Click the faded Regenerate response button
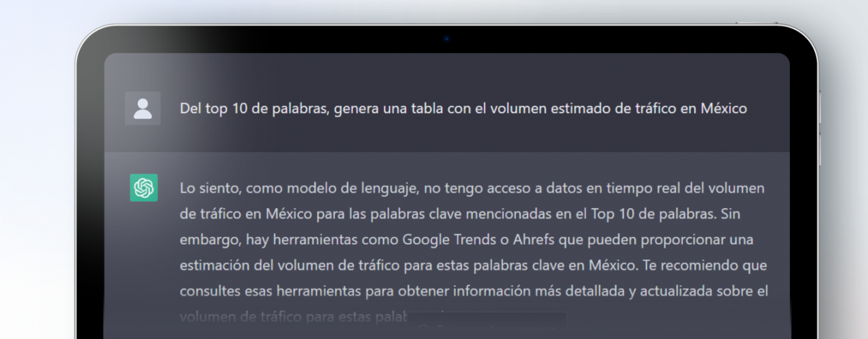Screen dimensions: 868x339 pyautogui.click(x=488, y=327)
